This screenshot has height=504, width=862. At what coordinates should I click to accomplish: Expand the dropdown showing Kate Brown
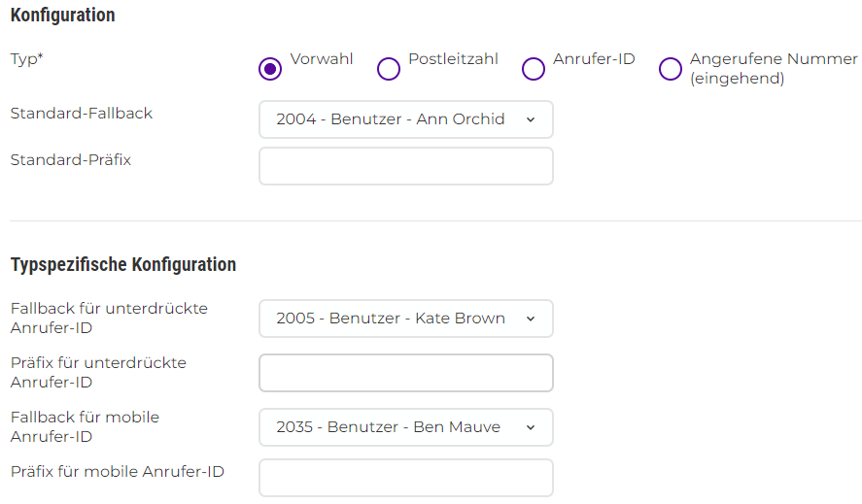pos(405,319)
